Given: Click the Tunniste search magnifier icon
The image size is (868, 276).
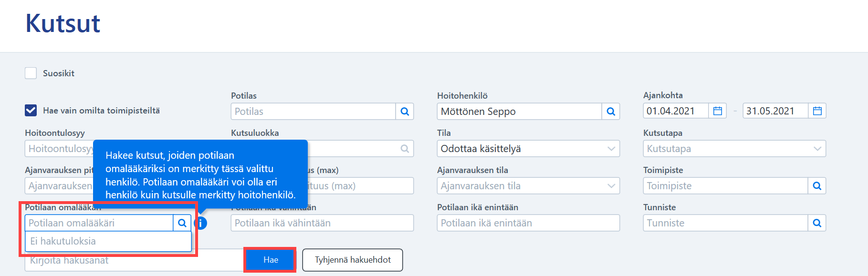Looking at the screenshot, I should click(x=817, y=223).
